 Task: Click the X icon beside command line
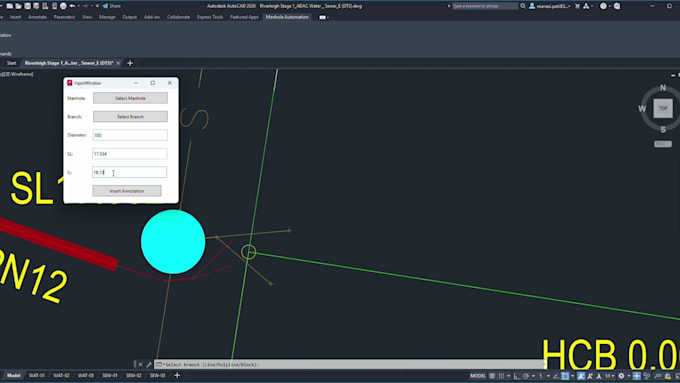click(x=141, y=364)
